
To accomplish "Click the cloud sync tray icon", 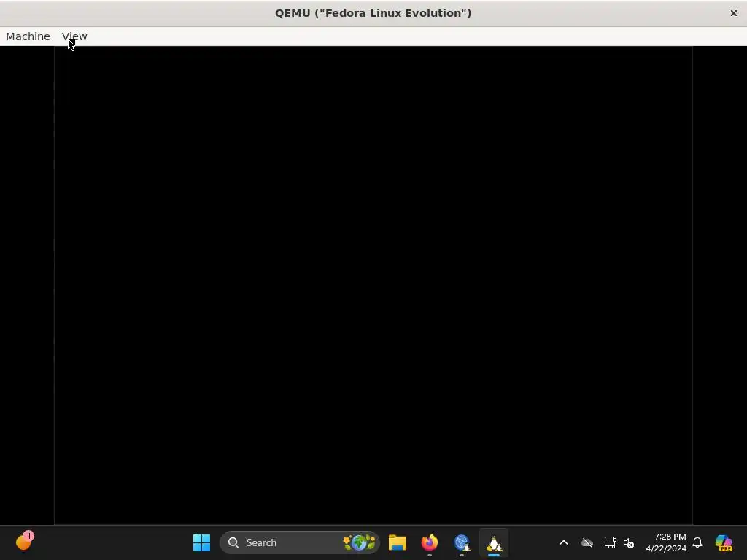I will click(x=587, y=542).
